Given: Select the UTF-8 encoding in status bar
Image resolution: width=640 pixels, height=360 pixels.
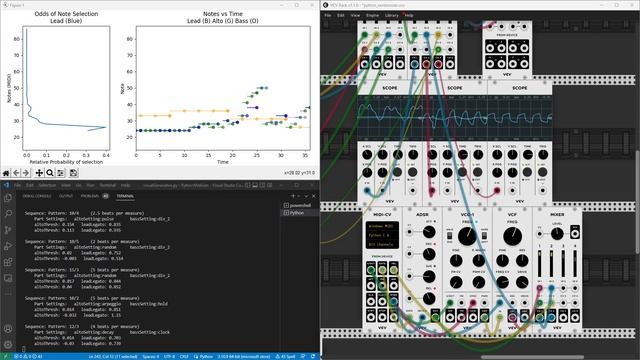Looking at the screenshot, I should point(169,356).
